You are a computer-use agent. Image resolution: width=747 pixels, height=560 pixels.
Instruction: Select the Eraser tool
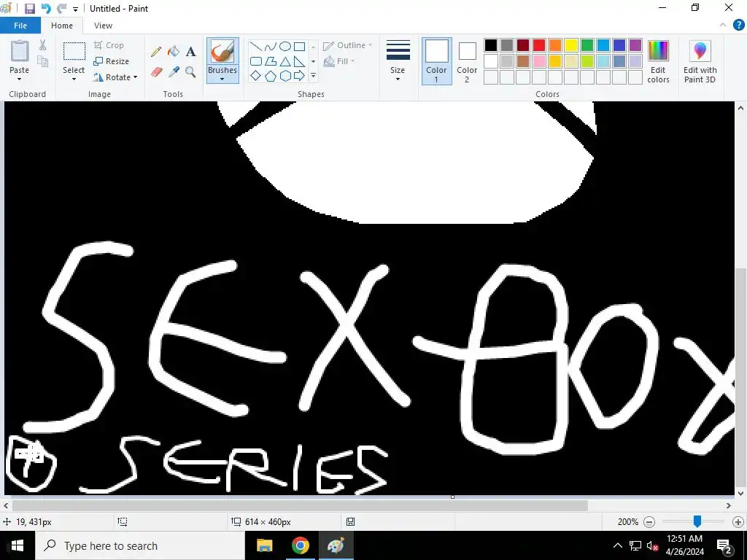[x=156, y=72]
